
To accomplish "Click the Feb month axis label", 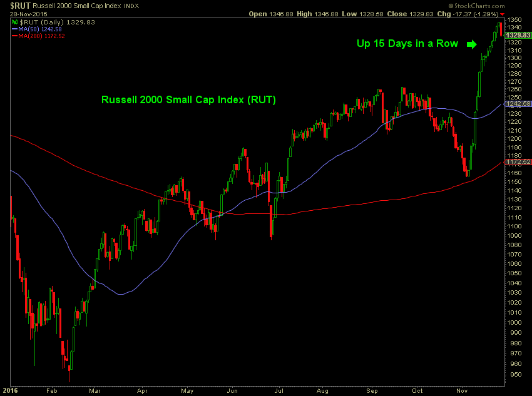I will (51, 390).
